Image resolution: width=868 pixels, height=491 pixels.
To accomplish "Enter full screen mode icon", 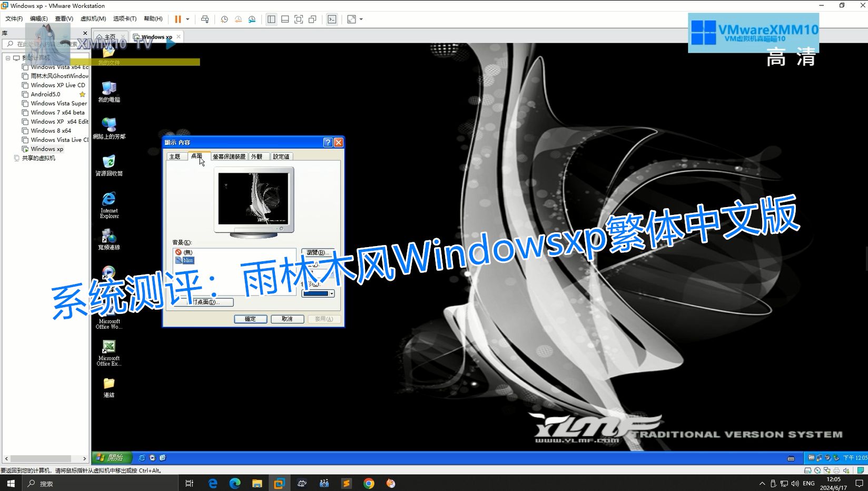I will click(299, 19).
